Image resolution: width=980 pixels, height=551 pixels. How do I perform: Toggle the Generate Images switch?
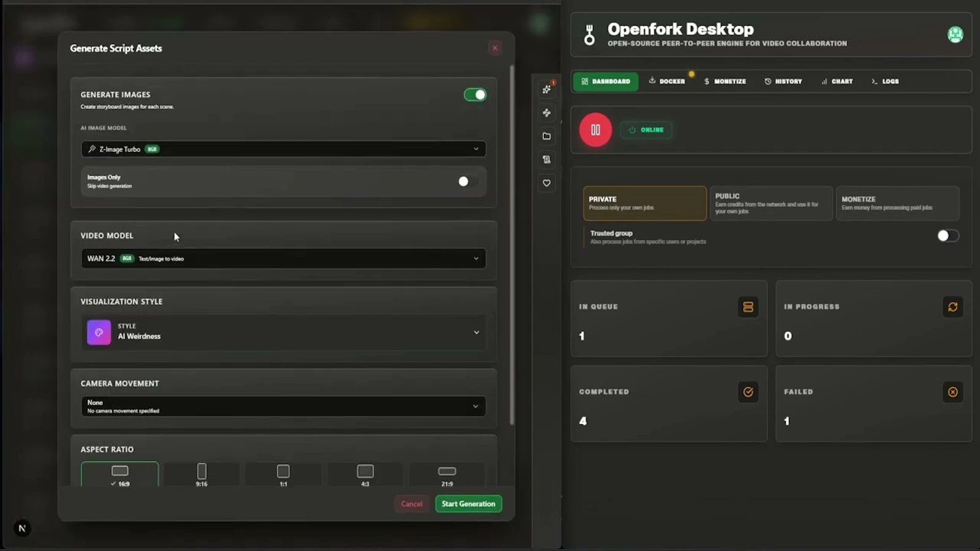[x=475, y=95]
